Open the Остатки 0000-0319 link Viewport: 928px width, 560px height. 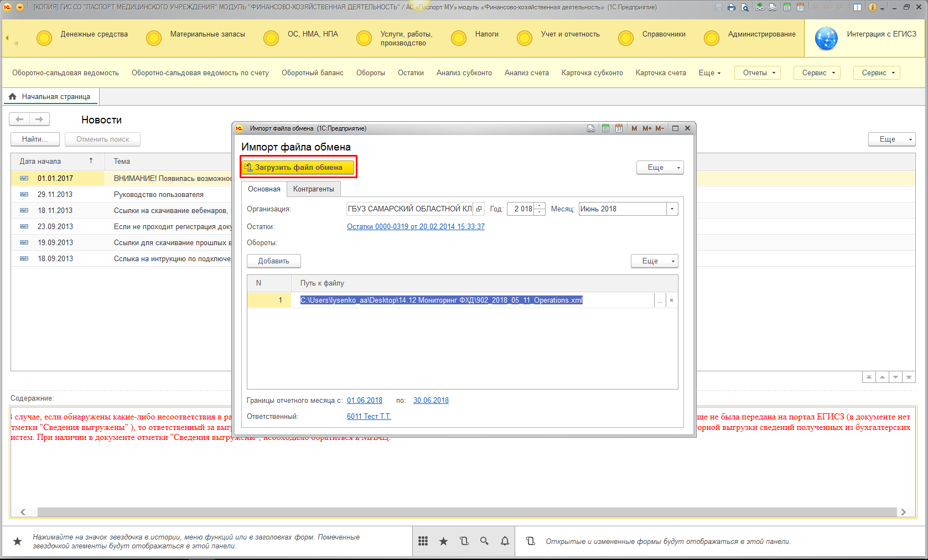416,226
